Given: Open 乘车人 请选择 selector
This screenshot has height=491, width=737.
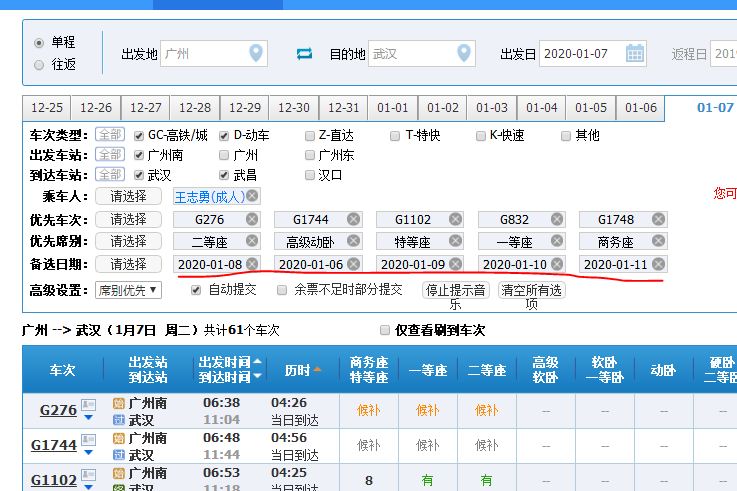Looking at the screenshot, I should click(x=128, y=196).
